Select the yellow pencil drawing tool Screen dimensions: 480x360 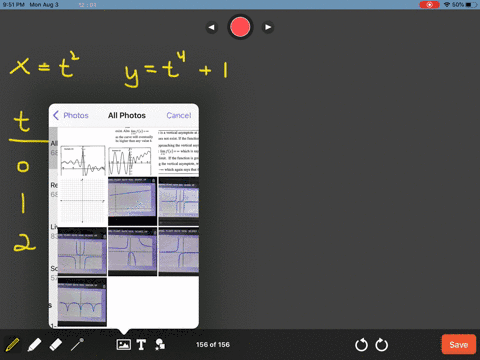[x=12, y=345]
